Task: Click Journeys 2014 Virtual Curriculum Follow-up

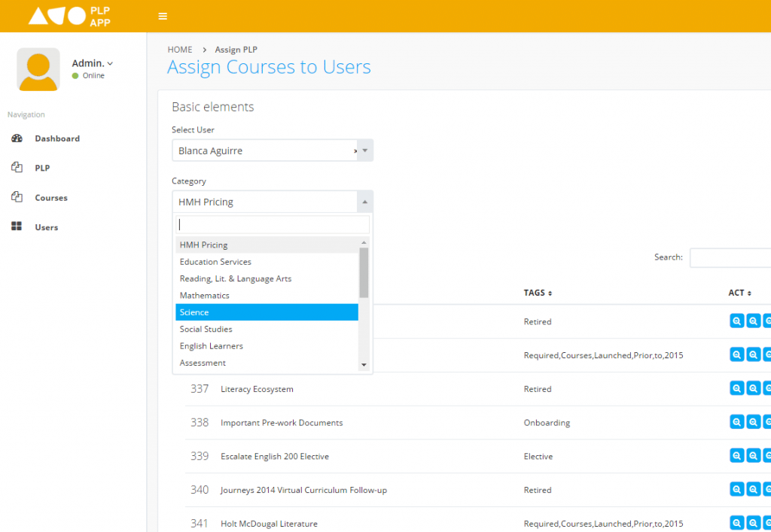Action: pos(303,490)
